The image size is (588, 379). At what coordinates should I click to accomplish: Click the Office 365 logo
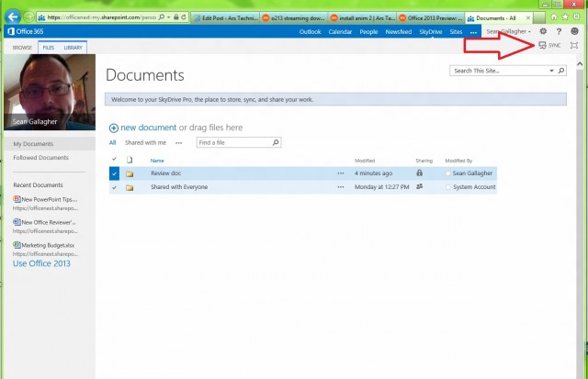click(x=25, y=31)
